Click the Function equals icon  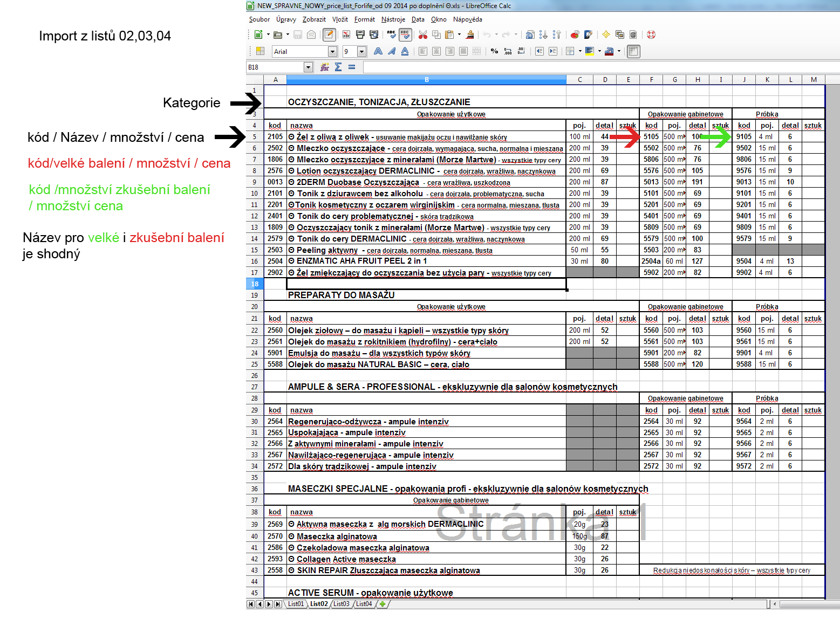coord(352,67)
